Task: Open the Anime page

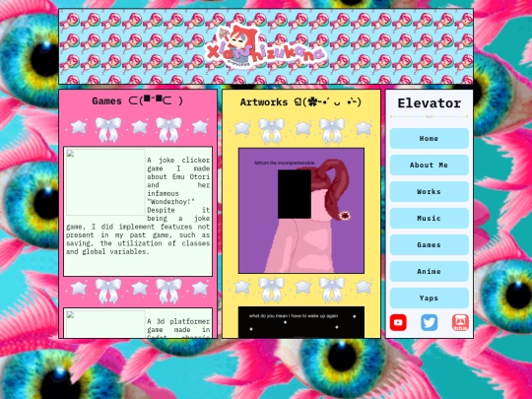Action: coord(430,272)
